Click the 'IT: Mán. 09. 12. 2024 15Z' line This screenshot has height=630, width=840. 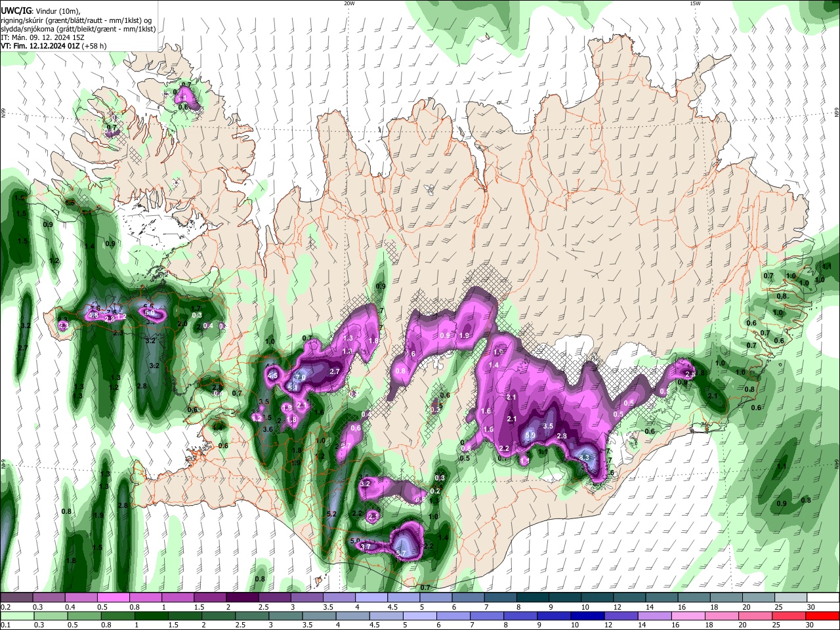[43, 37]
